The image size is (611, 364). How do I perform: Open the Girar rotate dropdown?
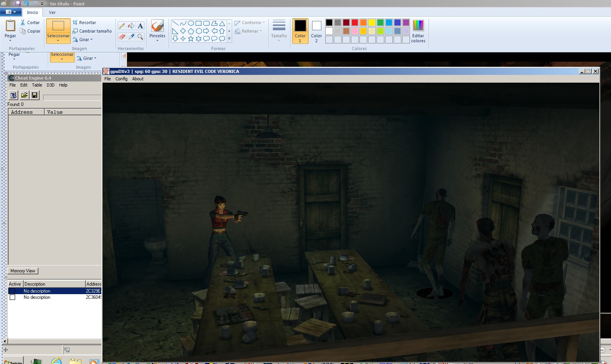(83, 40)
